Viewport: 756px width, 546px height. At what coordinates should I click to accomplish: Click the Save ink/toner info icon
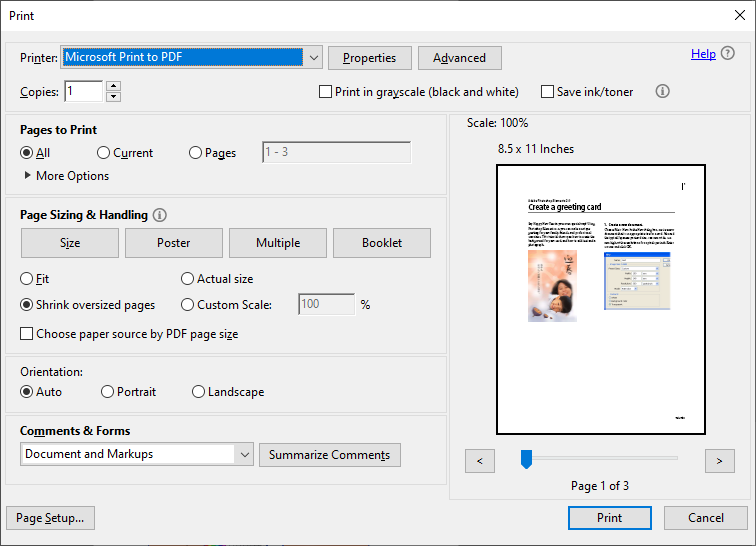pyautogui.click(x=662, y=91)
